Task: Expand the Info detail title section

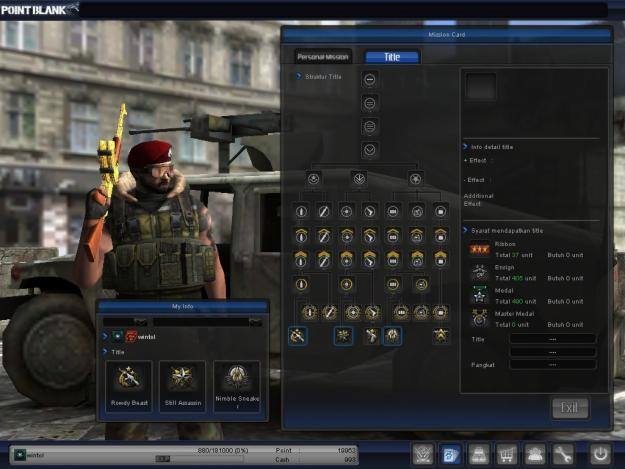Action: [488, 147]
